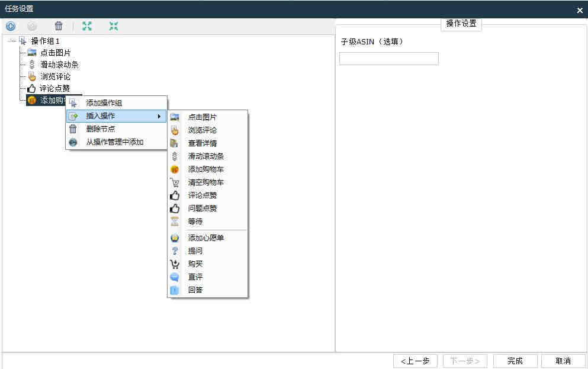Click the thumbs-up icon beside tree item 评论点赞
This screenshot has width=588, height=369.
(31, 88)
